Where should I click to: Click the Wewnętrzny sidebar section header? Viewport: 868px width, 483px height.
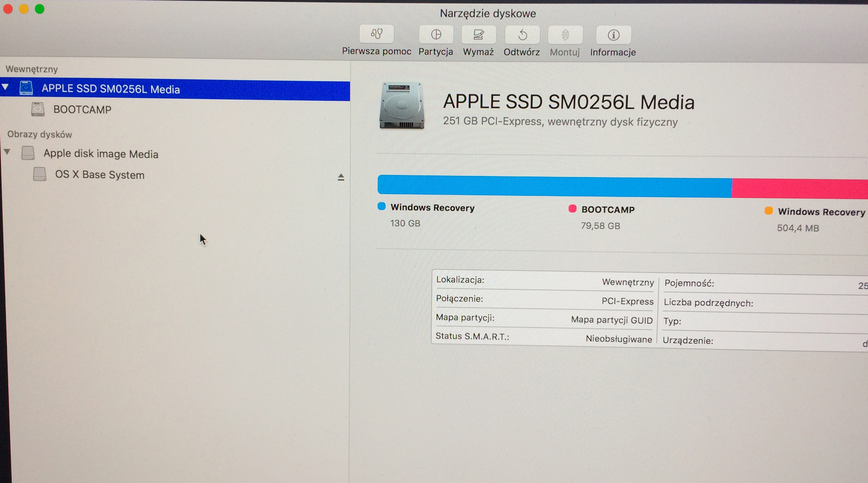coord(32,69)
